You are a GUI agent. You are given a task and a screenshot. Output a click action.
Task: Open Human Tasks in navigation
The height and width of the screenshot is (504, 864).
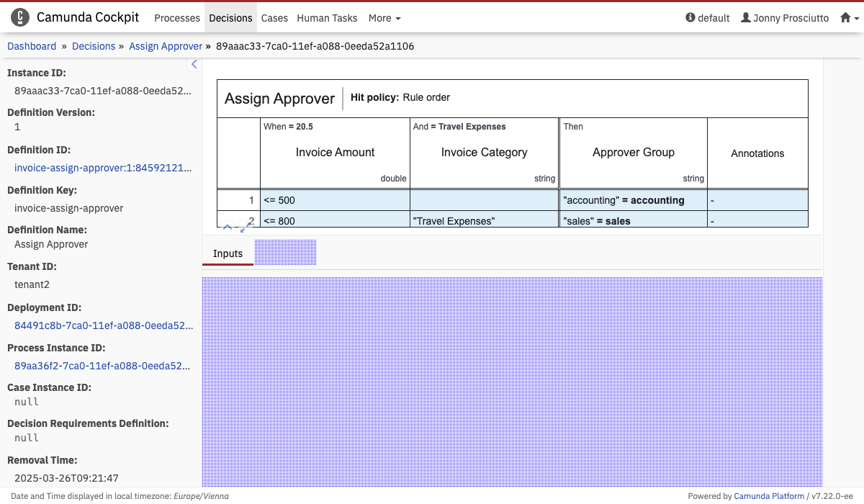(x=328, y=18)
